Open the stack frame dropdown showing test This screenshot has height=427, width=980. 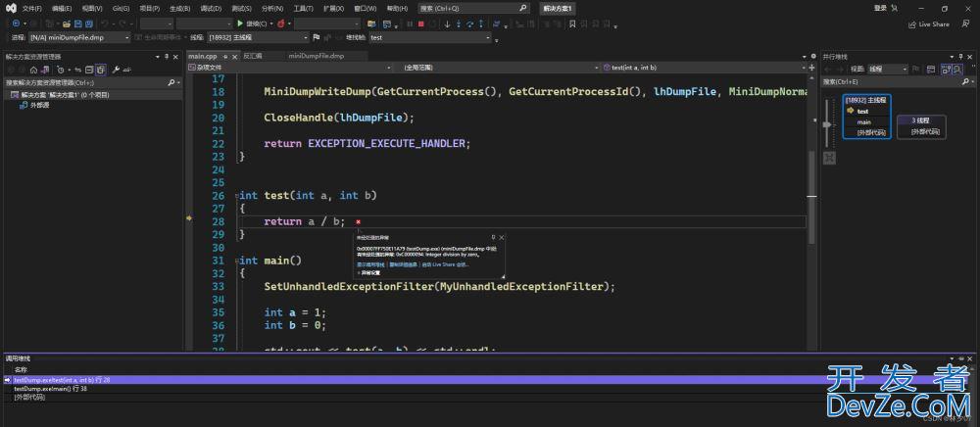click(430, 37)
